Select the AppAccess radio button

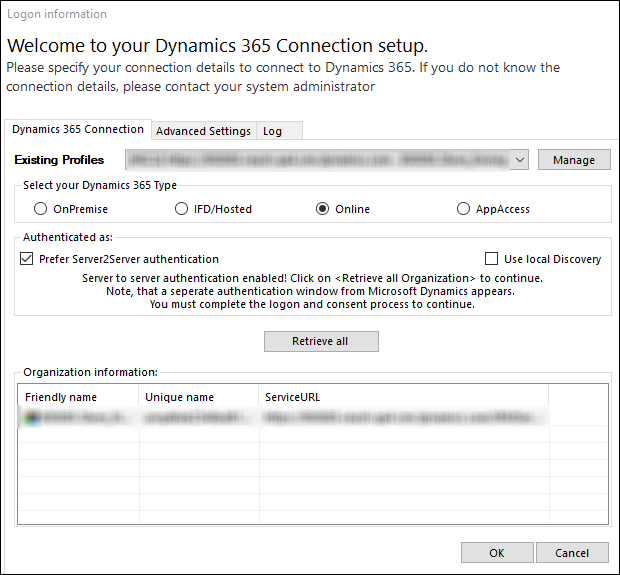click(x=463, y=209)
